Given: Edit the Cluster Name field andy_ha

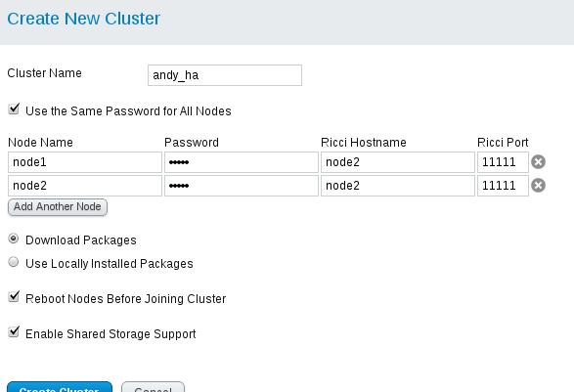Looking at the screenshot, I should tap(225, 75).
